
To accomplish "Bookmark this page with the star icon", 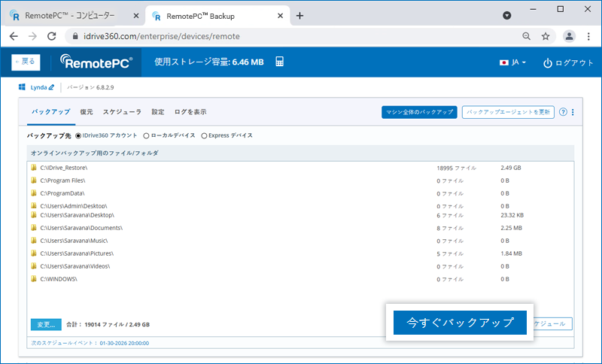I will tap(545, 36).
